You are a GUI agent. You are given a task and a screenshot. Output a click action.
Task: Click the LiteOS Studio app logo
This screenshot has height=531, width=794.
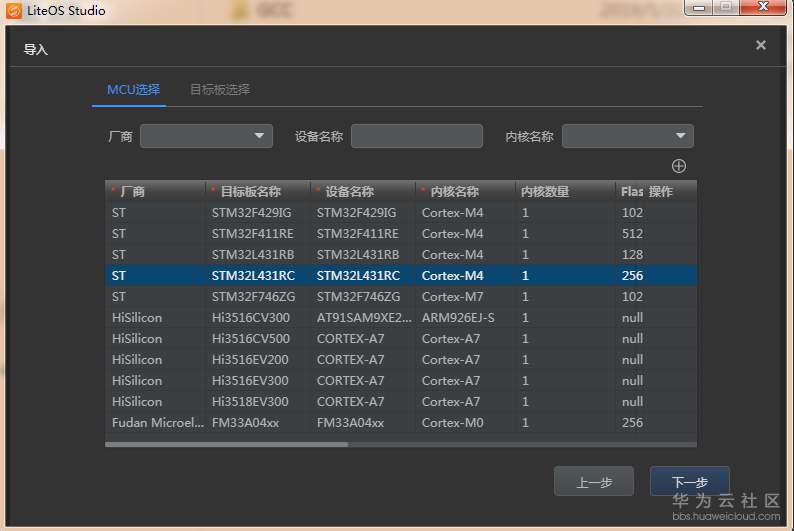[14, 11]
